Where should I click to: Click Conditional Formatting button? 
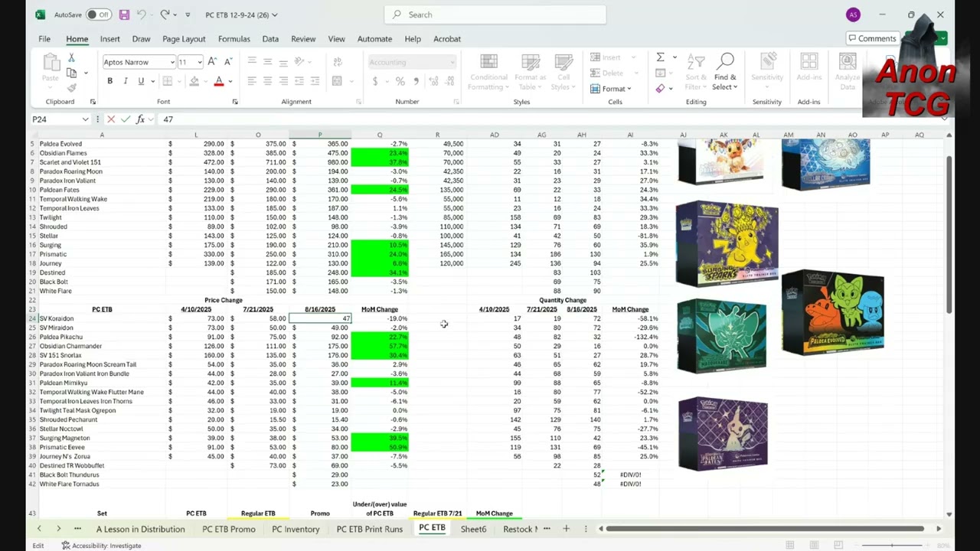coord(488,73)
